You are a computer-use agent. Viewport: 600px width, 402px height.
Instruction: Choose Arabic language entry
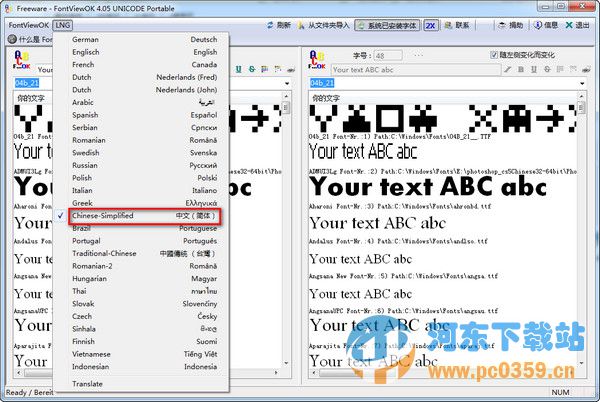pos(145,103)
